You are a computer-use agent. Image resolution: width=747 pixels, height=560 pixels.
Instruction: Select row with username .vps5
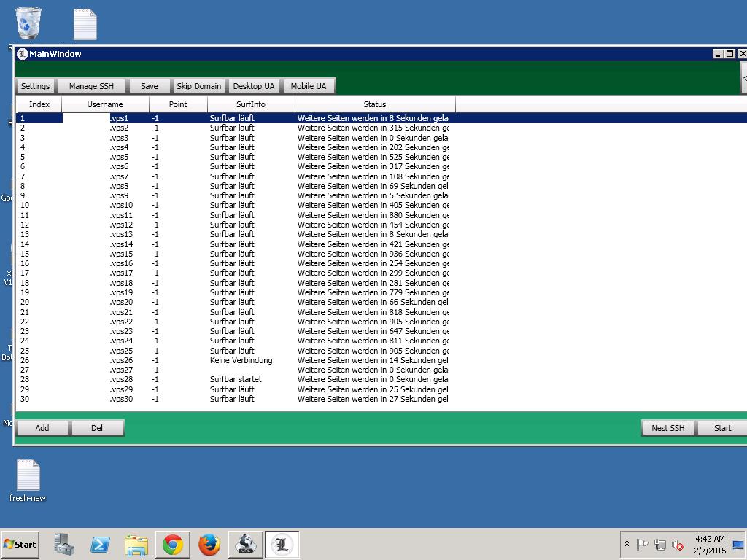pos(381,157)
